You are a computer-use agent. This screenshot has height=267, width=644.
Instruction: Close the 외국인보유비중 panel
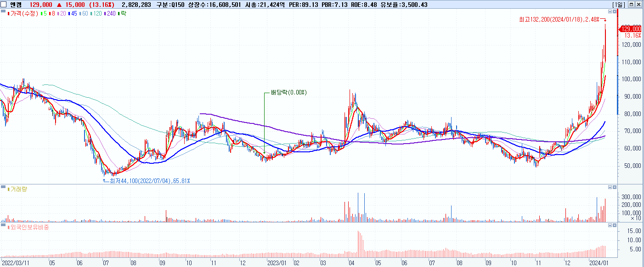[615, 226]
